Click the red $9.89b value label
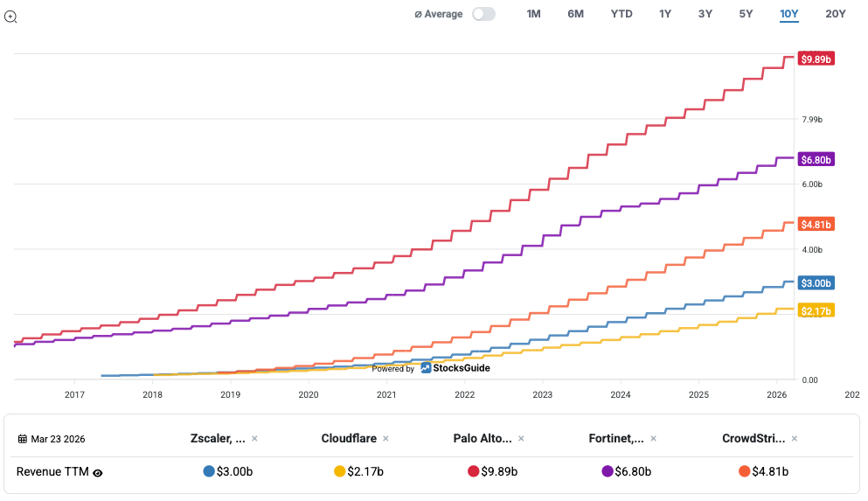The width and height of the screenshot is (868, 501). tap(816, 59)
